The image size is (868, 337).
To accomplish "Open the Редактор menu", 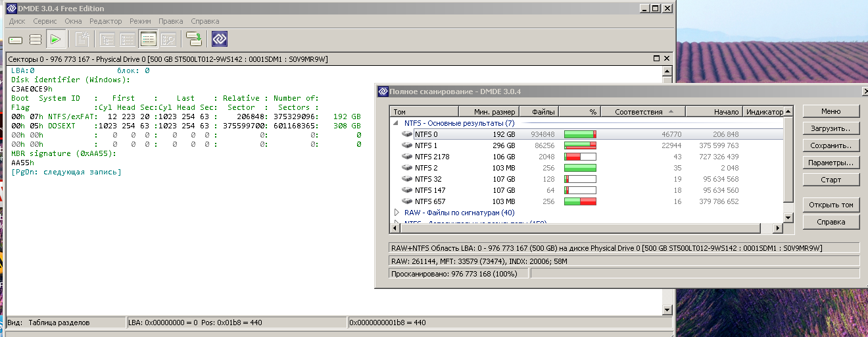I will (105, 21).
